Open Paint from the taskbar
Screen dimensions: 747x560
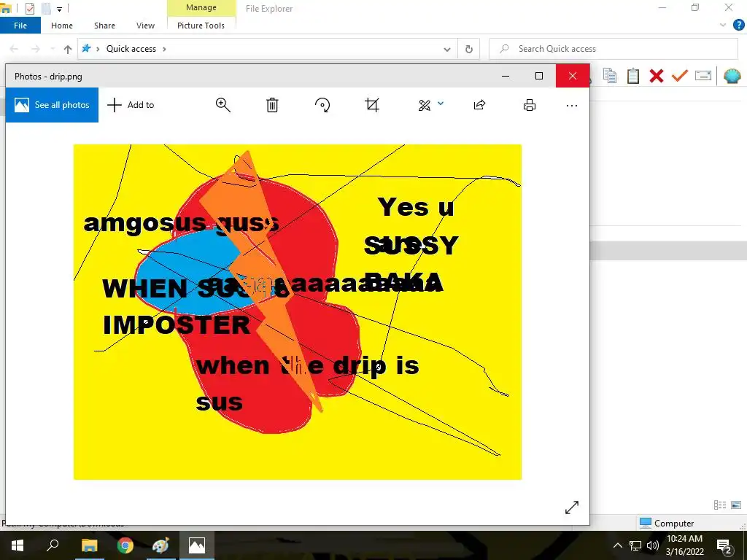coord(160,545)
